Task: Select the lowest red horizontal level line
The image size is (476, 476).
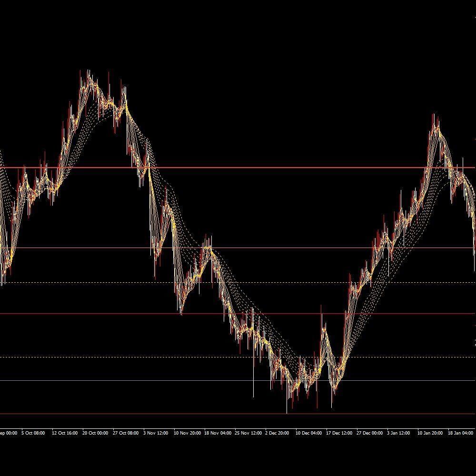Action: tap(238, 414)
